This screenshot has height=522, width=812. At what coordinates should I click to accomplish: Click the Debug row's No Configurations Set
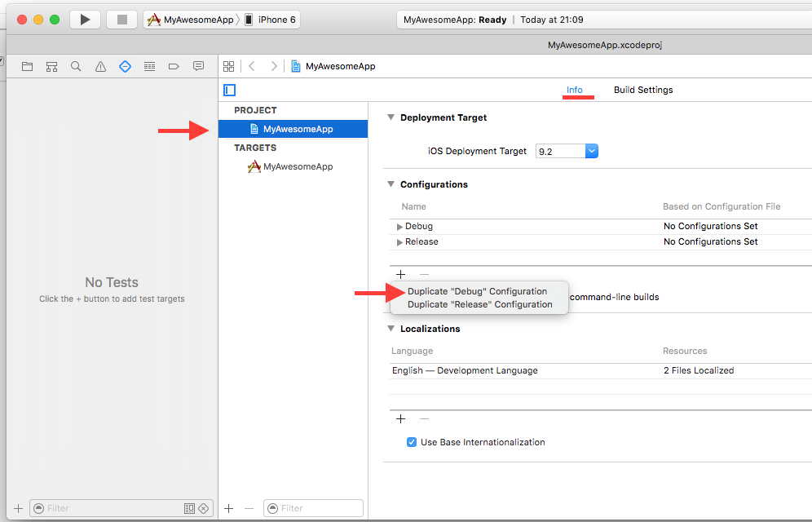click(x=711, y=226)
